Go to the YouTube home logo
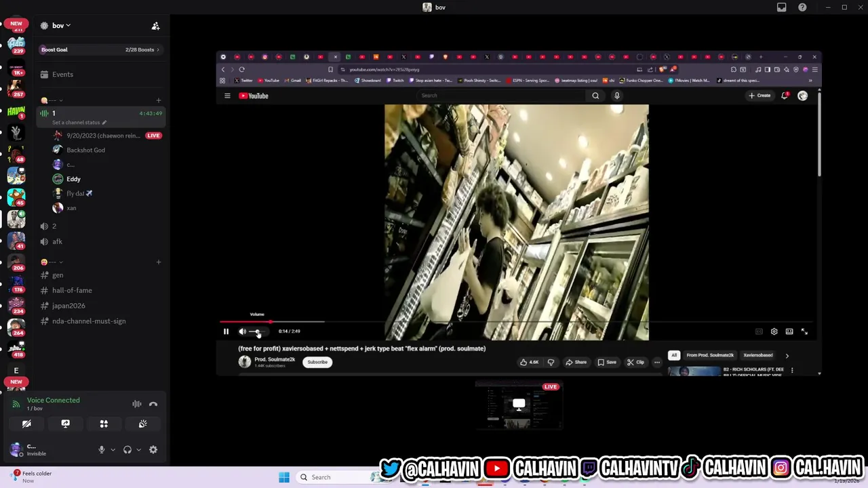 tap(254, 96)
